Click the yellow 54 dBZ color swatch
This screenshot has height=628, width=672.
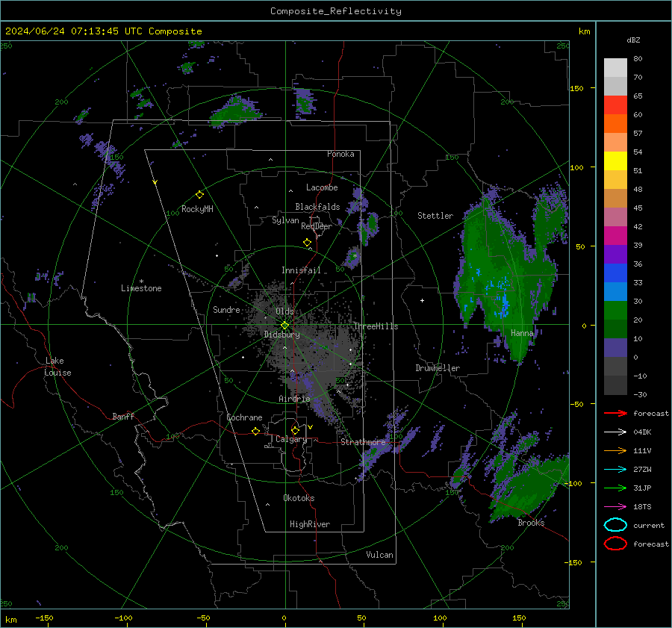[615, 161]
